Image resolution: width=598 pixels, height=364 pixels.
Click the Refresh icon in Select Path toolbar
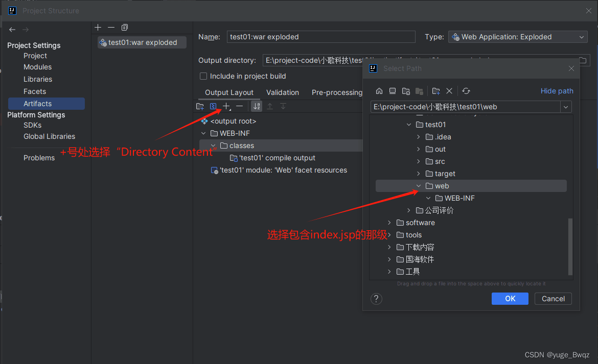pos(466,91)
